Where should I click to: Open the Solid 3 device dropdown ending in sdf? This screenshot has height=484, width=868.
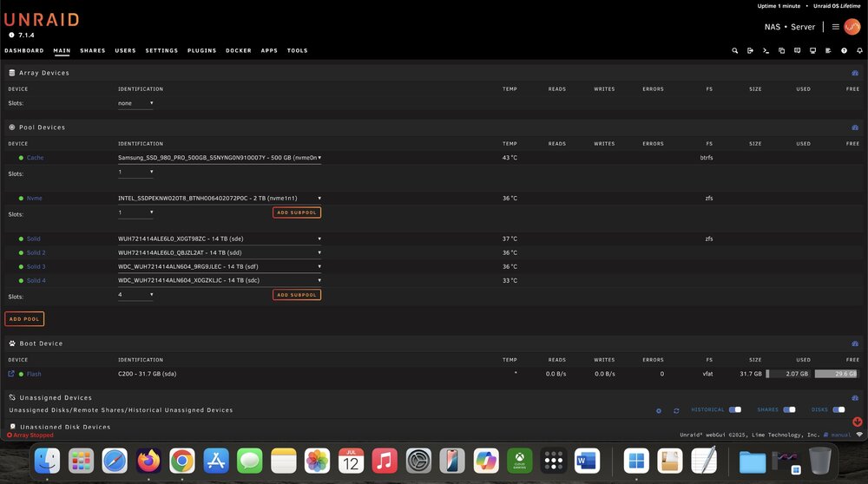[x=220, y=266]
